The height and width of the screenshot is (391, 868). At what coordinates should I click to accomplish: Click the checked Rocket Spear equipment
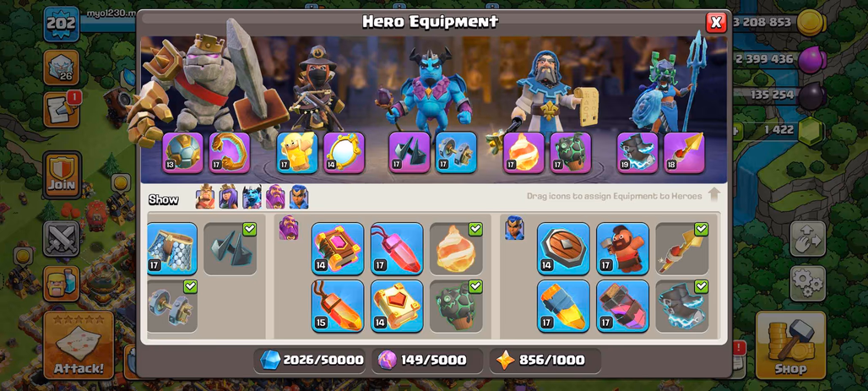coord(682,248)
